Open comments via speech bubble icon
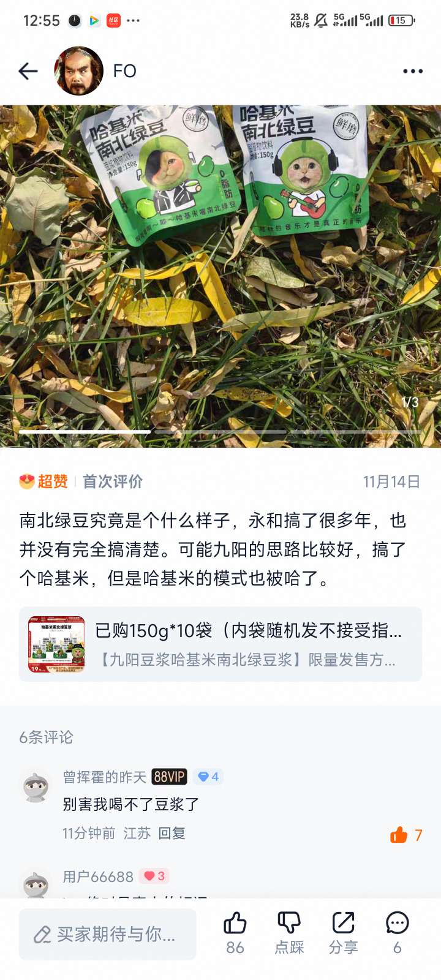Viewport: 441px width, 980px height. (x=397, y=923)
